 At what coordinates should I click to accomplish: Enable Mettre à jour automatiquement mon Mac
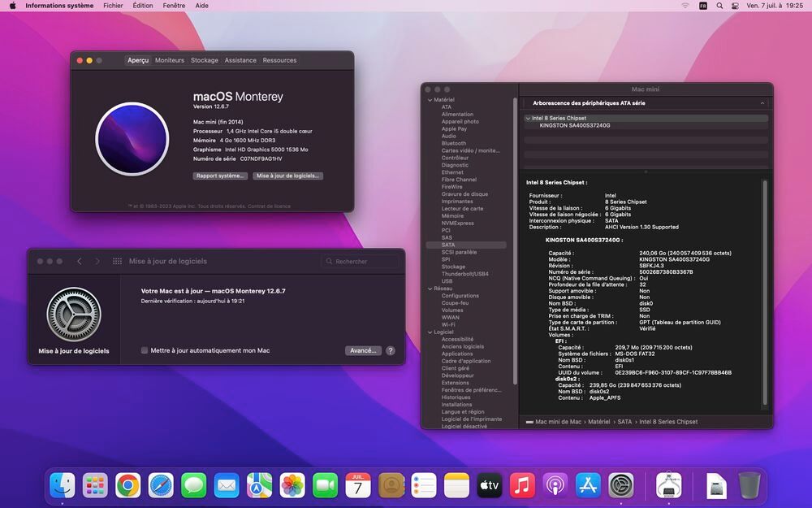tap(145, 350)
